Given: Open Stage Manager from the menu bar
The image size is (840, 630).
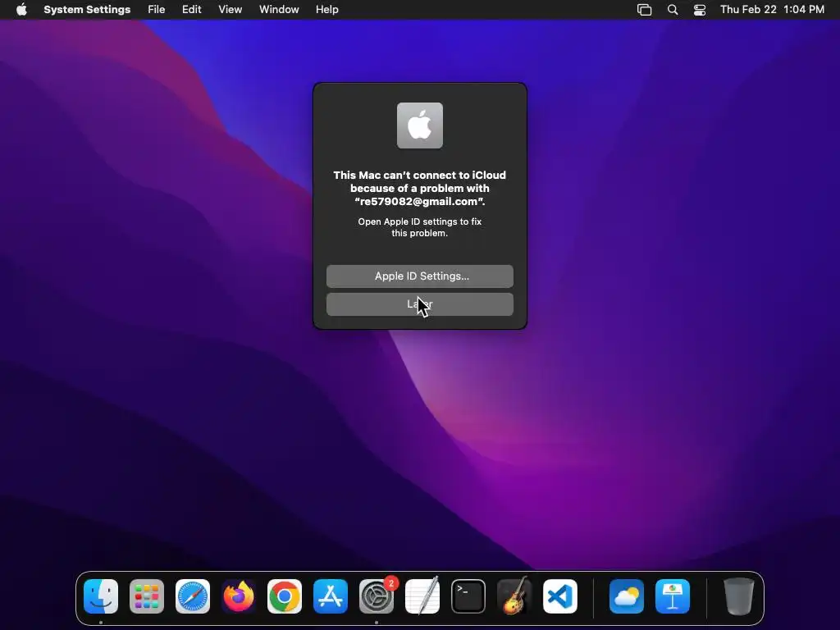Looking at the screenshot, I should coord(645,10).
